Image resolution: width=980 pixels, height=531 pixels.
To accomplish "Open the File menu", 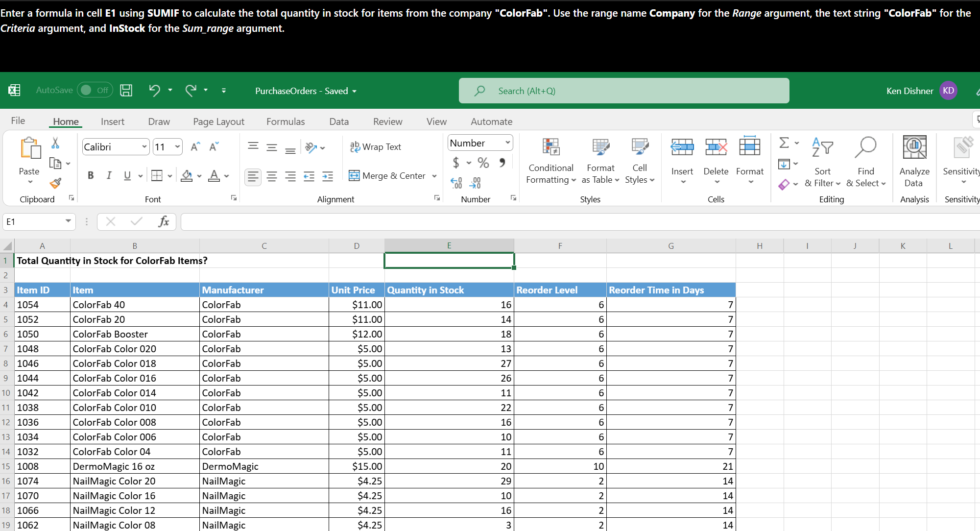I will tap(18, 121).
